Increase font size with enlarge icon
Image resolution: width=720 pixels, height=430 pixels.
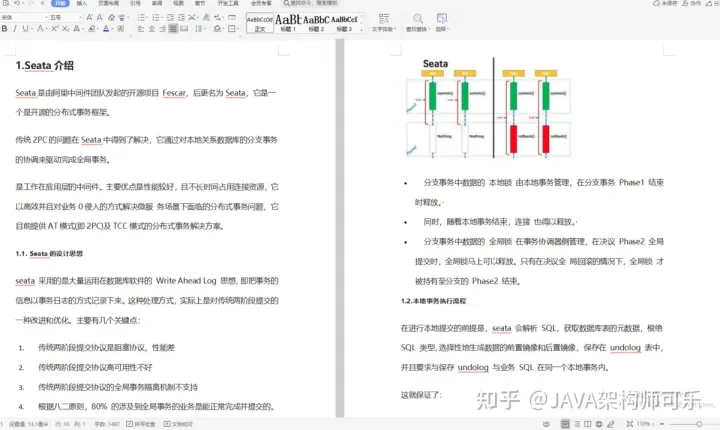[x=90, y=17]
